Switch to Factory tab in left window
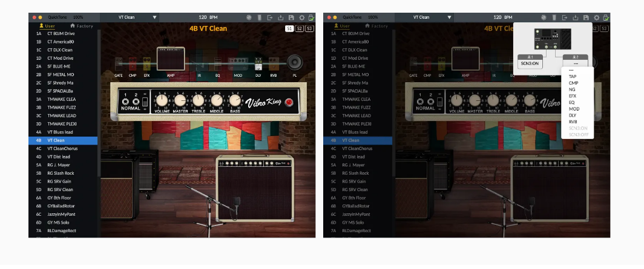 coord(82,26)
